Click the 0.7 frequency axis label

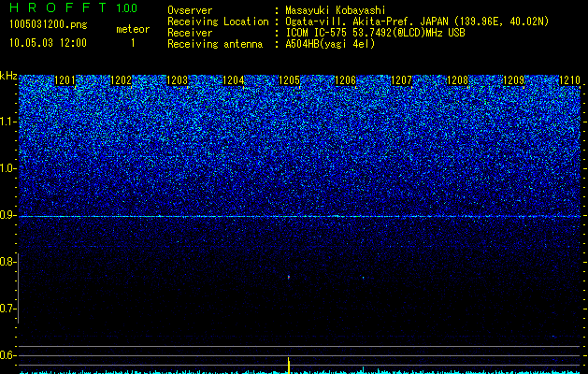point(7,309)
